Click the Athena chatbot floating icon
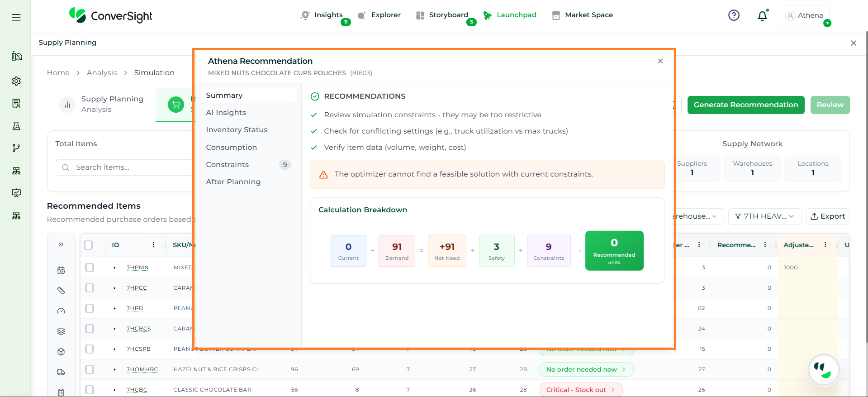This screenshot has height=397, width=868. 823,370
